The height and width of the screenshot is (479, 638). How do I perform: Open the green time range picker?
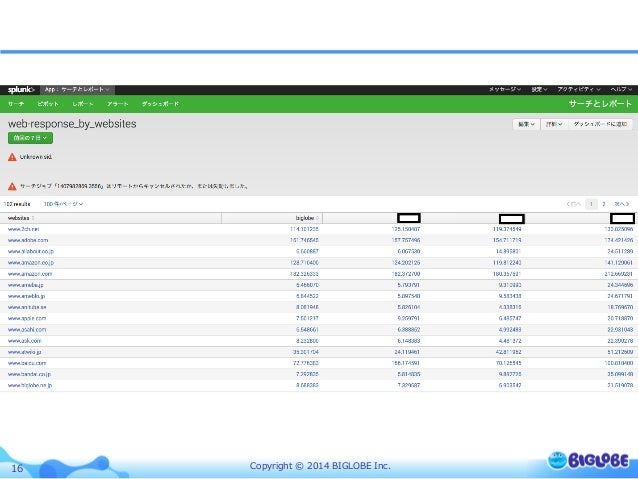30,138
